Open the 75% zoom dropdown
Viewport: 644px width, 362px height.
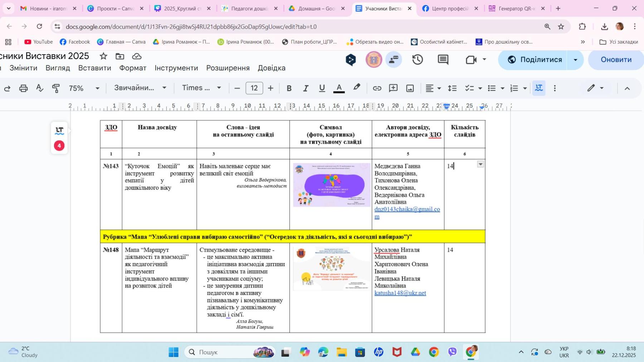tap(84, 88)
